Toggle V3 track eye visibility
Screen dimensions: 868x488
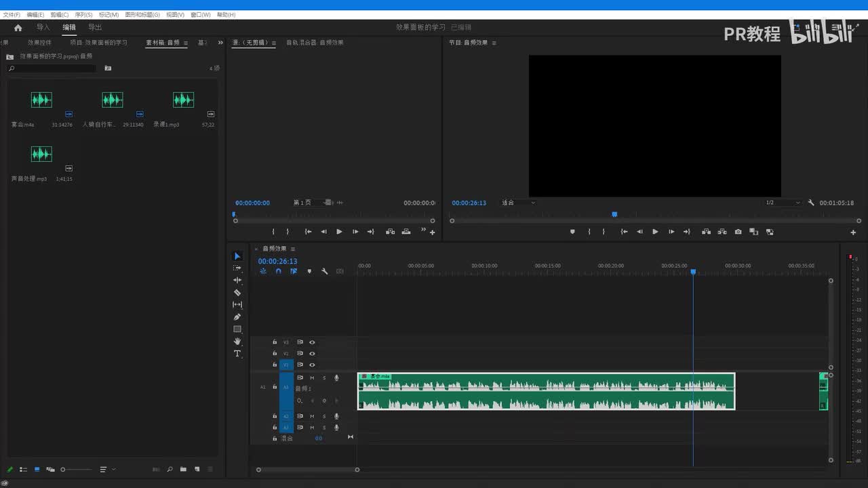point(312,342)
